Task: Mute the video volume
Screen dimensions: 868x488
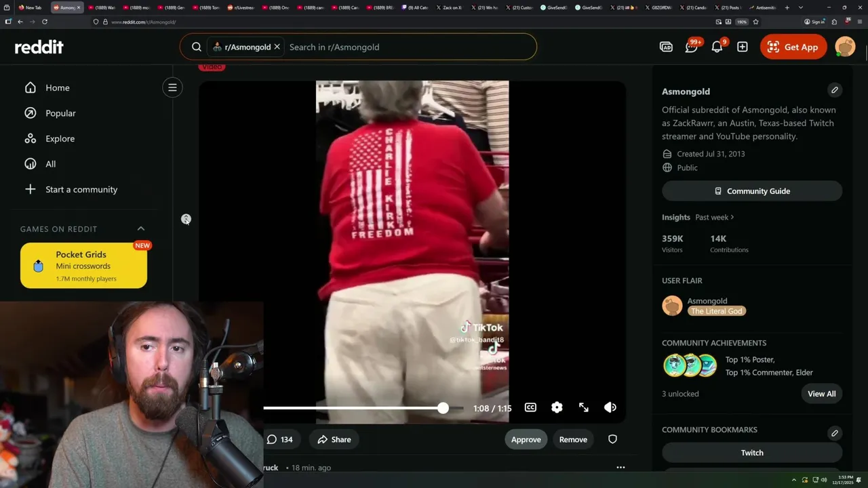Action: click(x=610, y=407)
